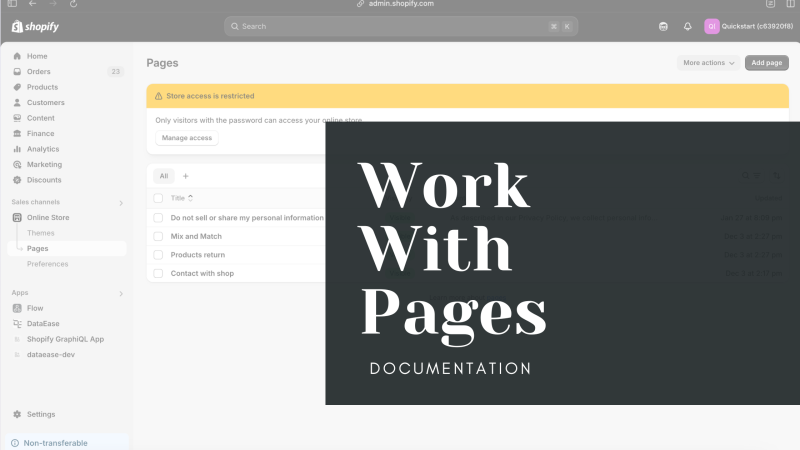Click the Analytics bar chart icon

(x=17, y=149)
